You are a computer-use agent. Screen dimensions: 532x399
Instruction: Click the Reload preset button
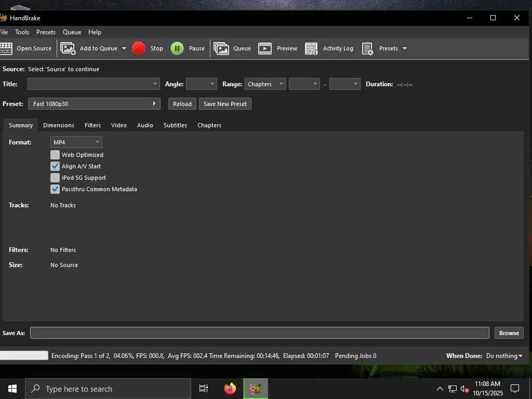[x=182, y=104]
